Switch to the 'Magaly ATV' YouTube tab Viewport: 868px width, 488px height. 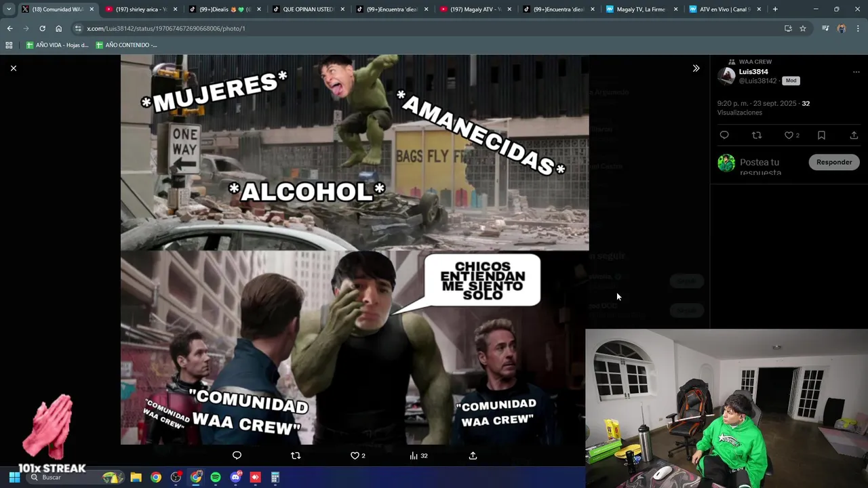[475, 9]
